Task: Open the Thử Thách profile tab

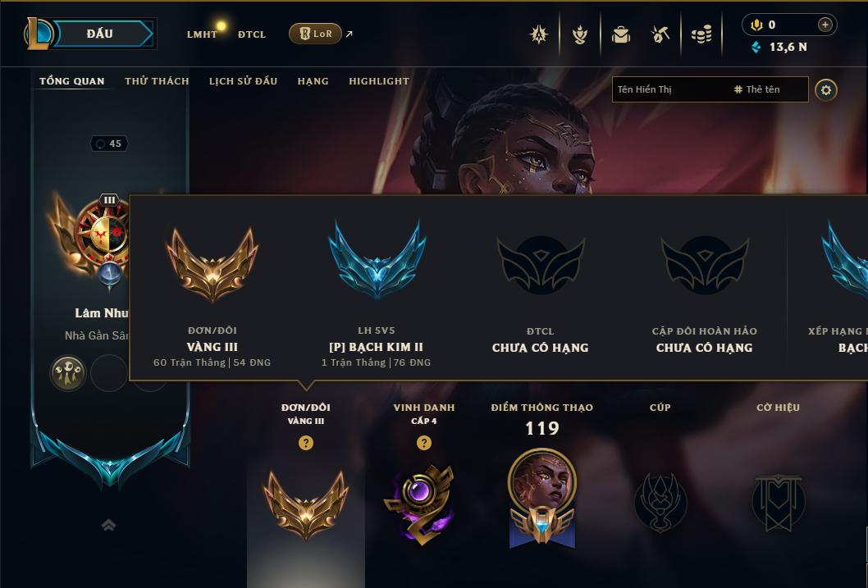Action: 157,81
